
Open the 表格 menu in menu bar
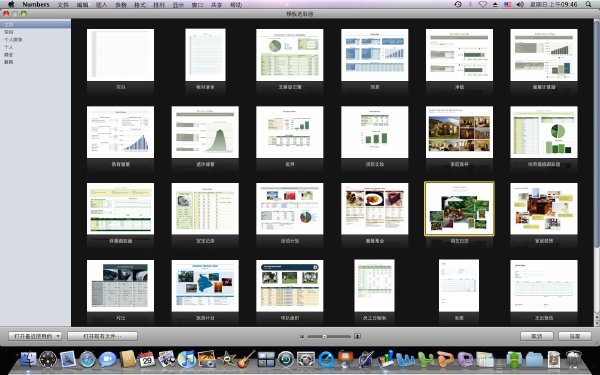[121, 5]
